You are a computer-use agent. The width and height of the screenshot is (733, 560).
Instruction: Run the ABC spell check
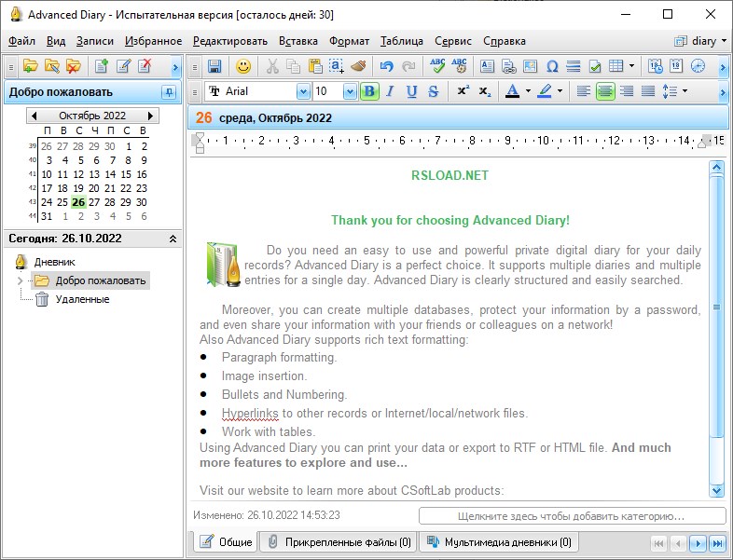[x=437, y=66]
